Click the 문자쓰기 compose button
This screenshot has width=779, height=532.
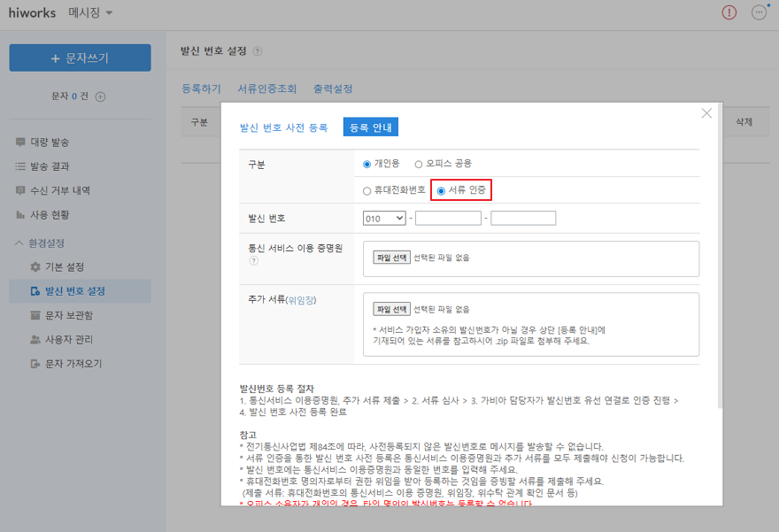[80, 58]
